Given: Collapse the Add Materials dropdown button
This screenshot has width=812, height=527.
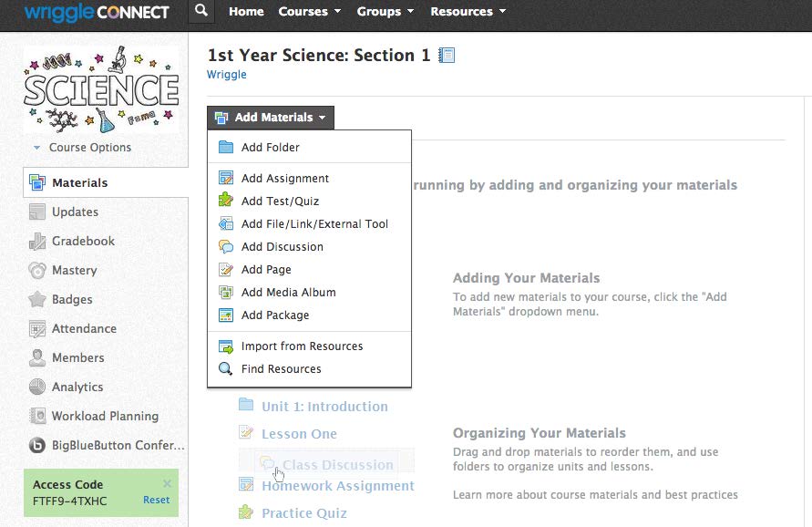Looking at the screenshot, I should [271, 118].
